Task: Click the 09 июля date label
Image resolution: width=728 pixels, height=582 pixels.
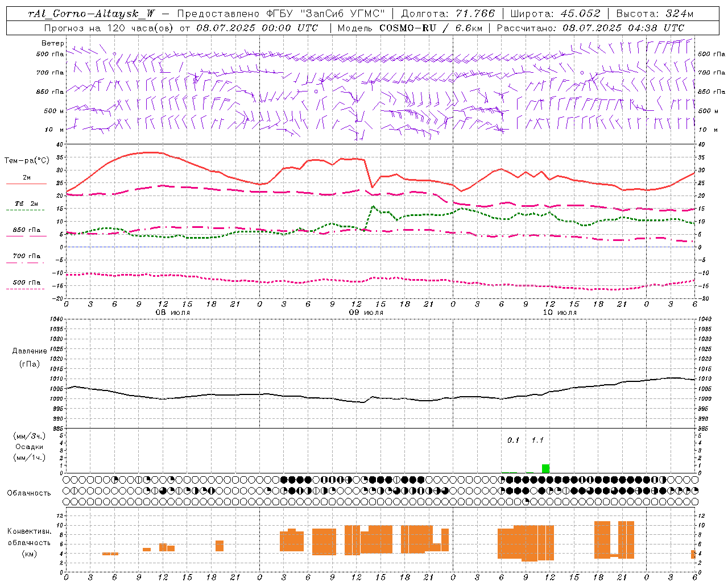Action: [366, 313]
